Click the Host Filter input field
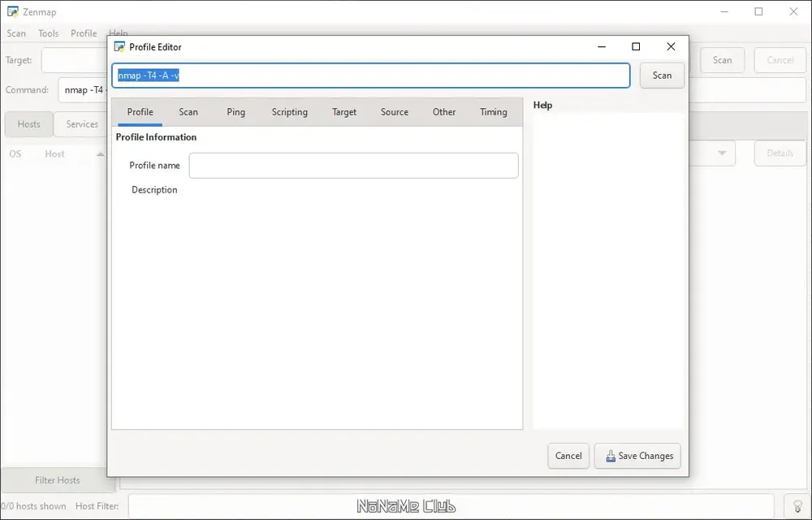 [x=451, y=506]
